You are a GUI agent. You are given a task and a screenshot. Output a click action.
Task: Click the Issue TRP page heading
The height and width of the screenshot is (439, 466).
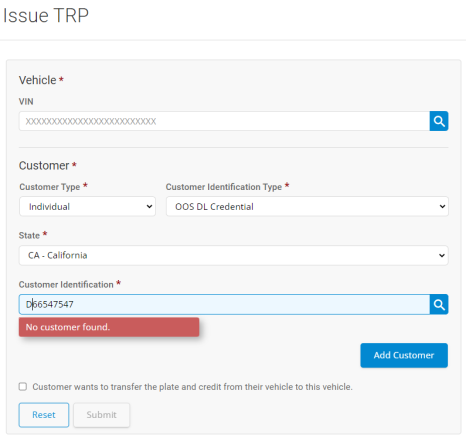click(46, 15)
